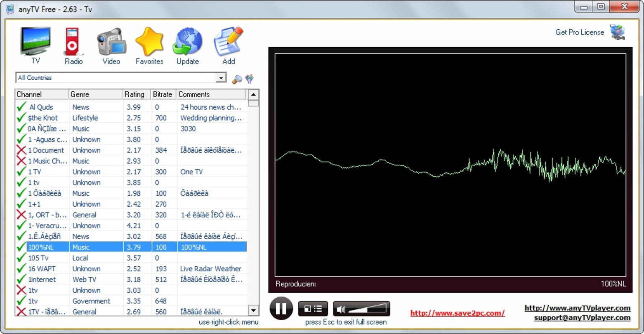Click the green check of $the Knot
Screen dimensions: 644x334
[21, 118]
